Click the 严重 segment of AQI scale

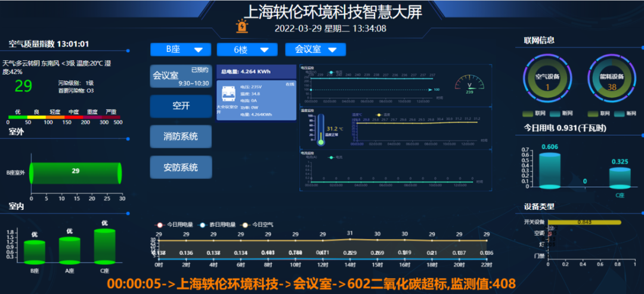coord(111,117)
